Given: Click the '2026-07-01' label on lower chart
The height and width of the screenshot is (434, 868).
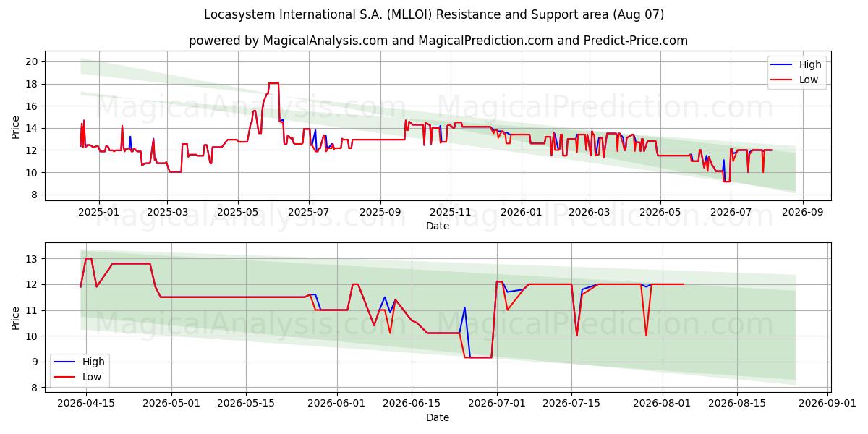Looking at the screenshot, I should pos(498,404).
